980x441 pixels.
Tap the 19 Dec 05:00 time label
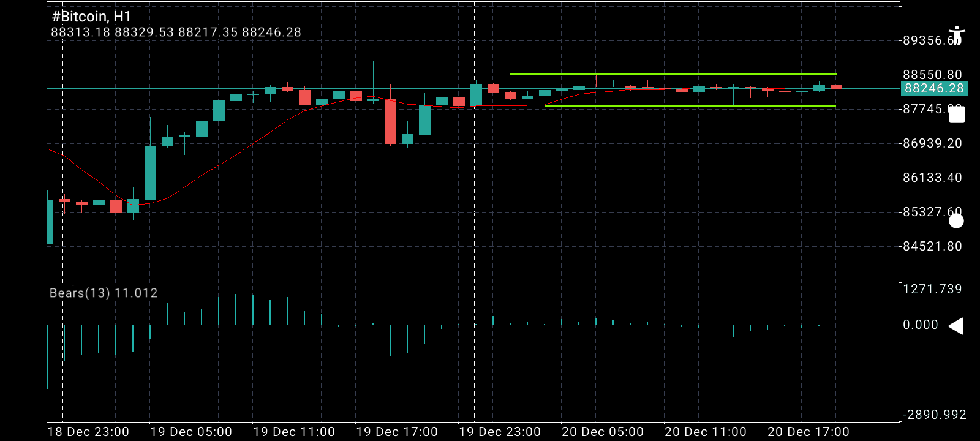(x=191, y=432)
